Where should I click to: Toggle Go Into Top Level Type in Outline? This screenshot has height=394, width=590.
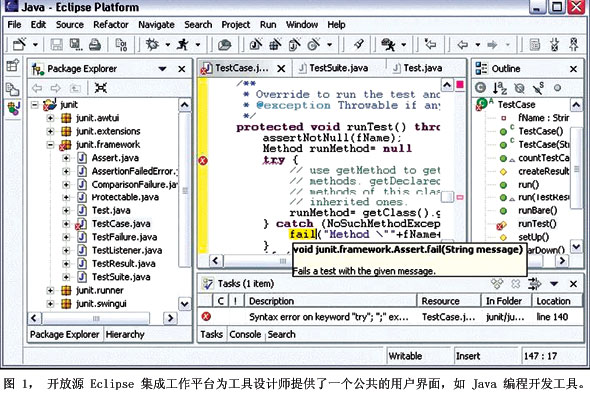[480, 88]
